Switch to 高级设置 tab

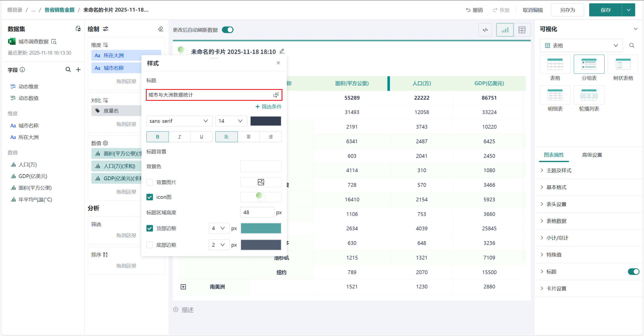pyautogui.click(x=592, y=155)
